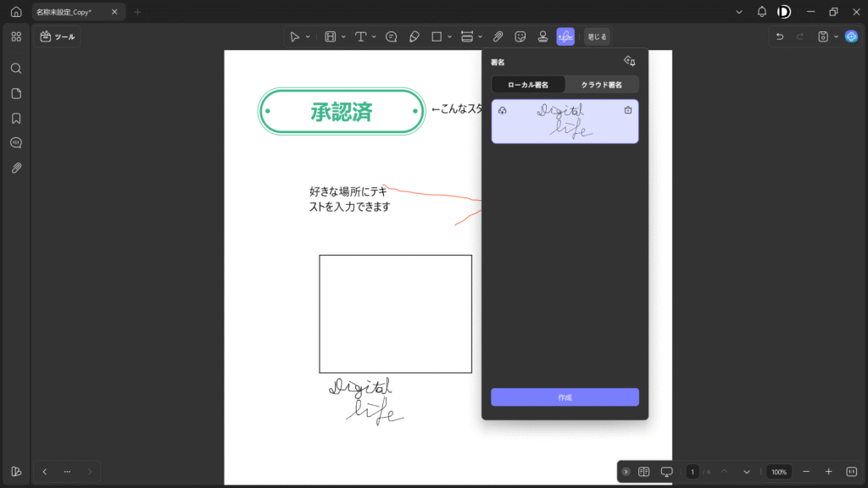Viewport: 868px width, 488px height.
Task: Select the stamp tool in the toolbar
Action: (542, 36)
